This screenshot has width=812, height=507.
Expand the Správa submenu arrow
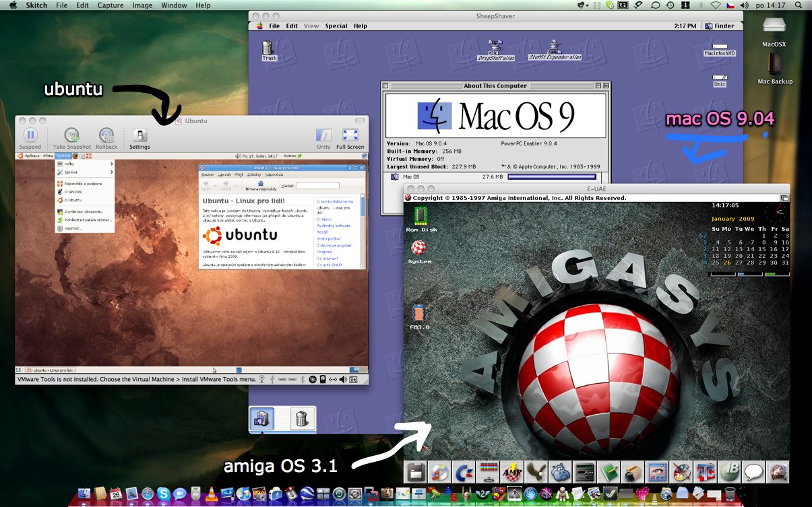[x=111, y=172]
